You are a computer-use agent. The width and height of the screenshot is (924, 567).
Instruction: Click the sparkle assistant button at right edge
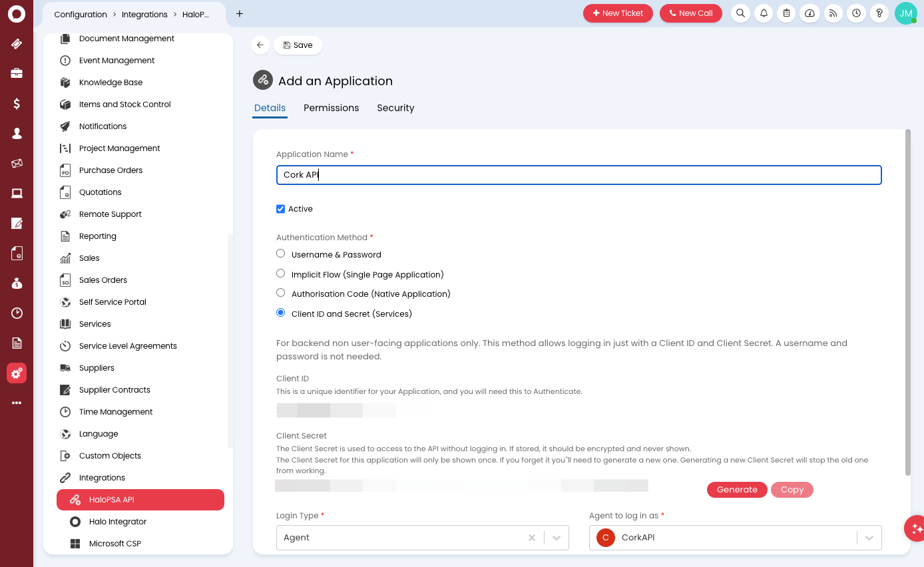[916, 528]
